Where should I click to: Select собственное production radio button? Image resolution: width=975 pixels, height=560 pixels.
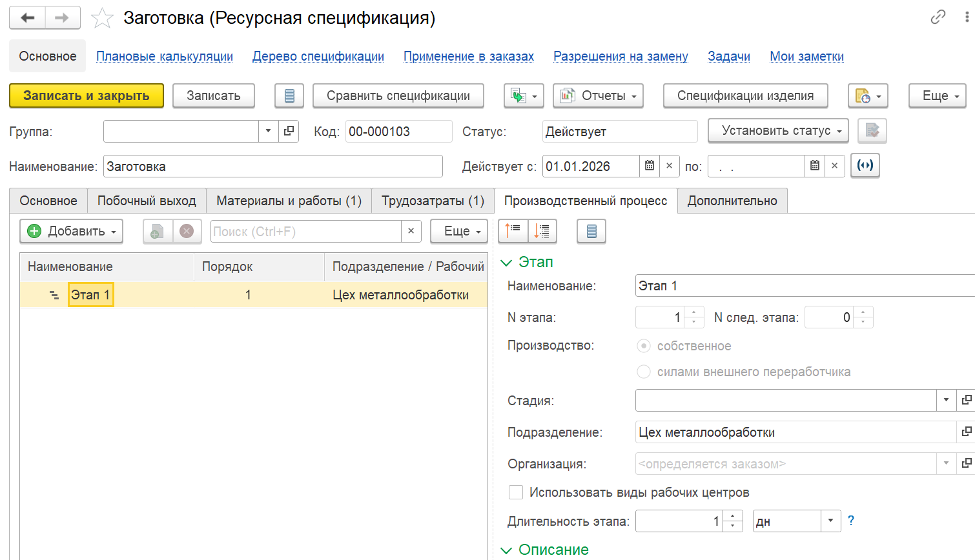point(644,346)
